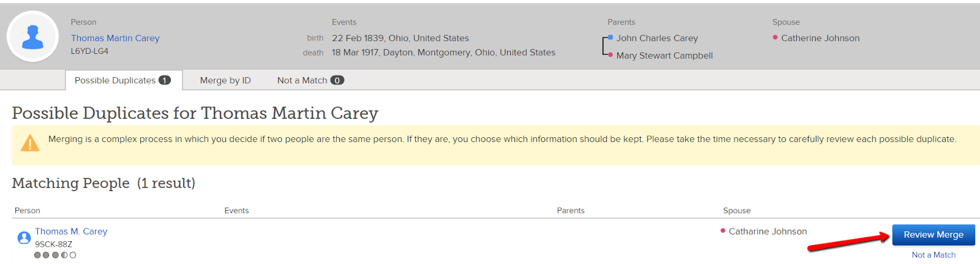Click spouse Catherine Johnson in the header
980x264 pixels.
[x=820, y=38]
